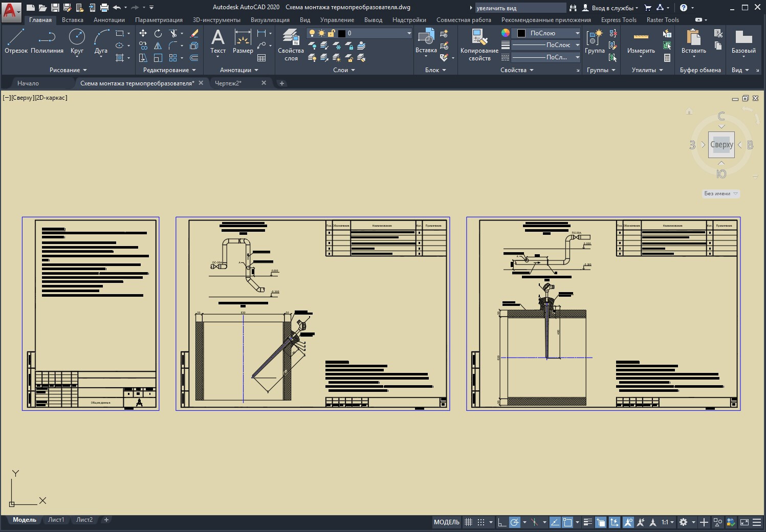Click the search field in title bar

pos(519,8)
